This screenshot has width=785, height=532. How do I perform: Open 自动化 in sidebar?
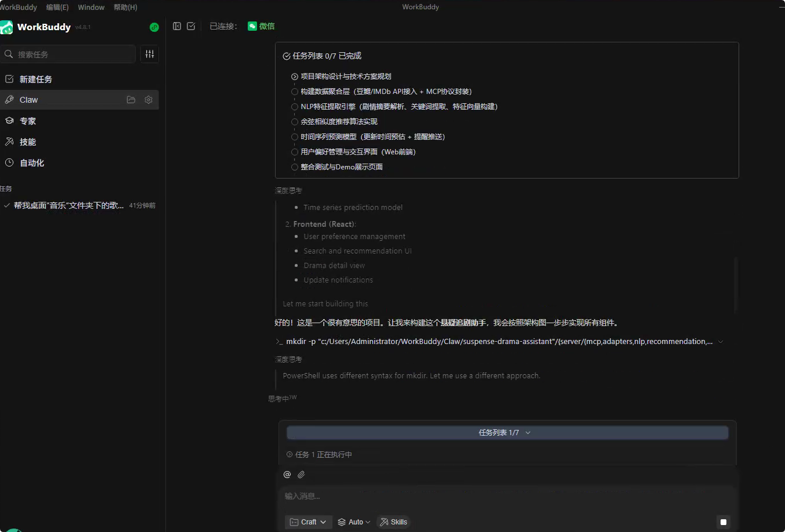(x=79, y=163)
